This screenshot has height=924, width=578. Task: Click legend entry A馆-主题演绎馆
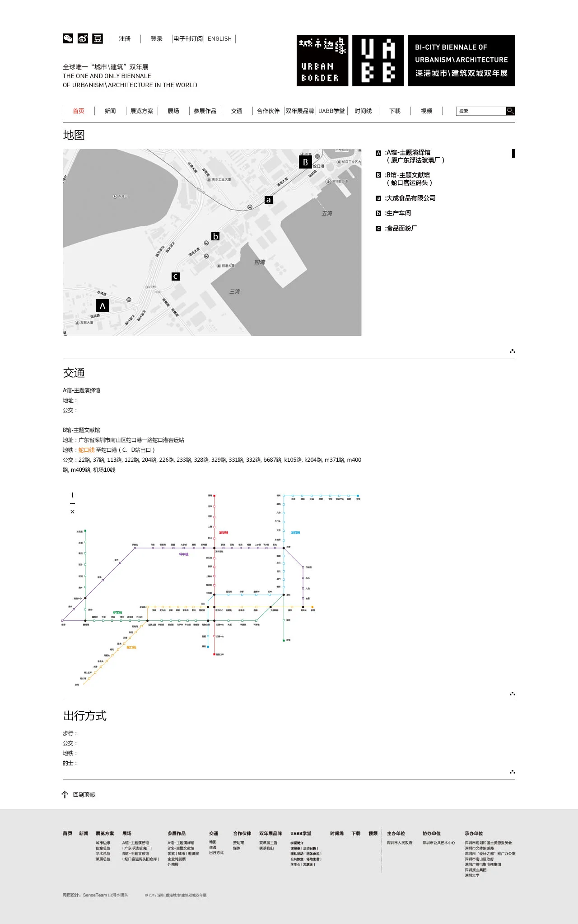(x=410, y=156)
